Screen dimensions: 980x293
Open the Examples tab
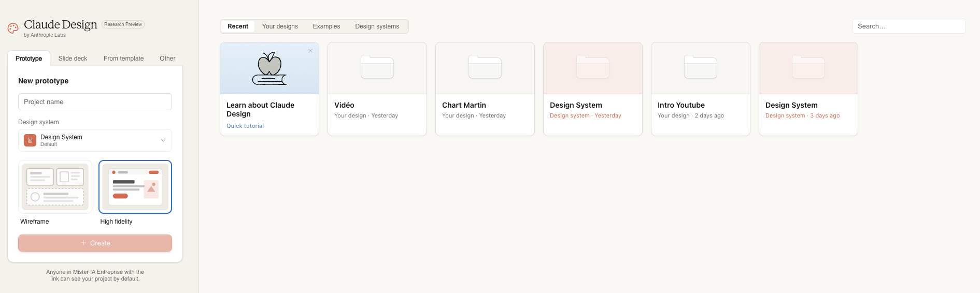coord(326,26)
